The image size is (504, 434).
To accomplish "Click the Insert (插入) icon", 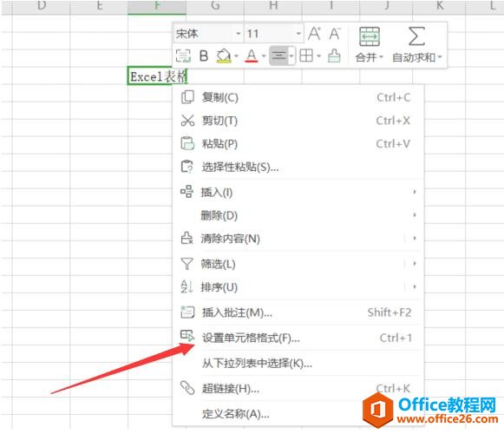I will 187,192.
